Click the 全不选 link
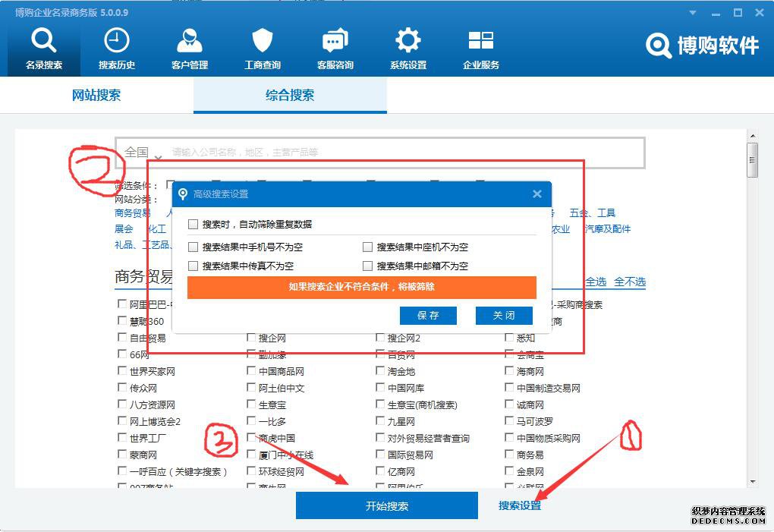 pyautogui.click(x=630, y=282)
